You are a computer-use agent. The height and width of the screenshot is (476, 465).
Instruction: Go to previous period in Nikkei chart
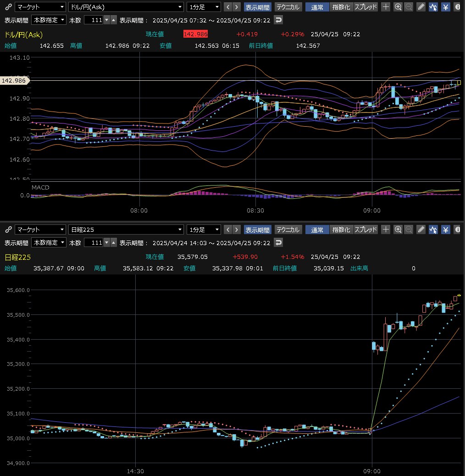pyautogui.click(x=228, y=230)
